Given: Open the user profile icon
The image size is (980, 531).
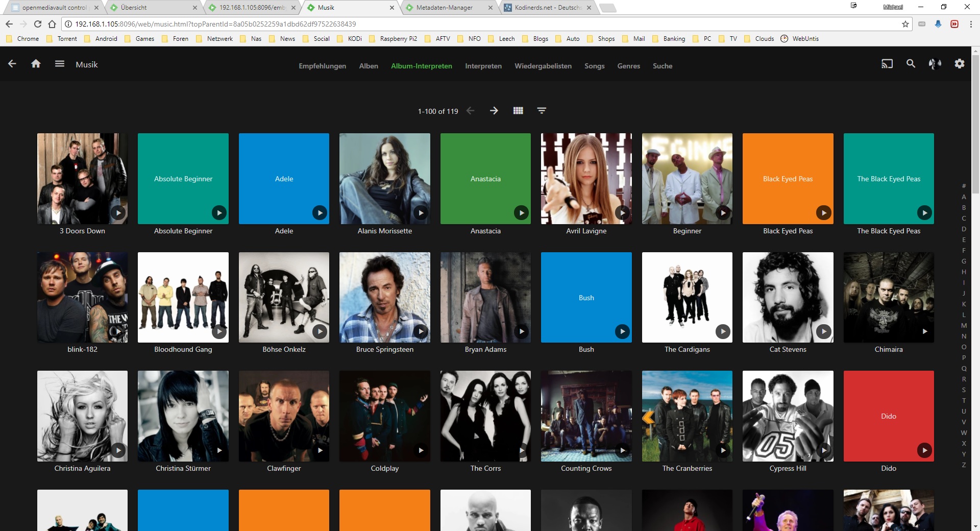Looking at the screenshot, I should (935, 64).
